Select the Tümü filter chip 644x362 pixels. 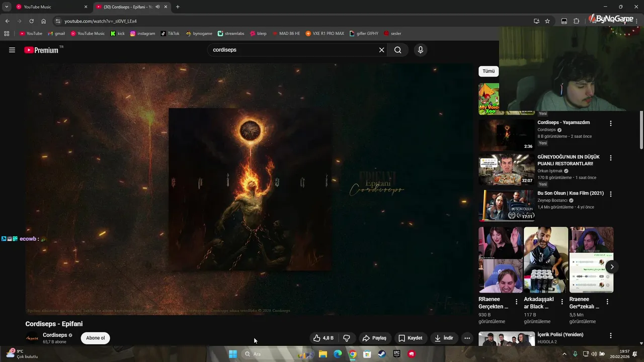[x=489, y=71]
